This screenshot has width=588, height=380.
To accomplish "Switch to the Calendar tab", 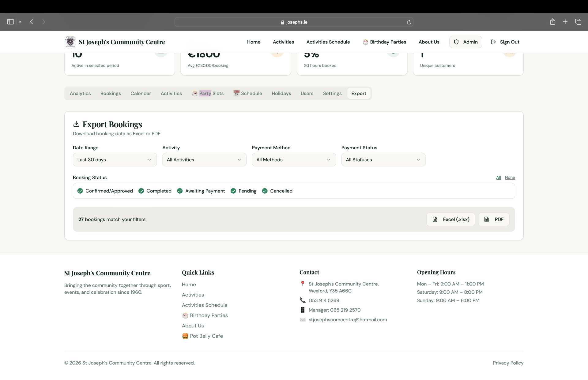I will (x=141, y=93).
